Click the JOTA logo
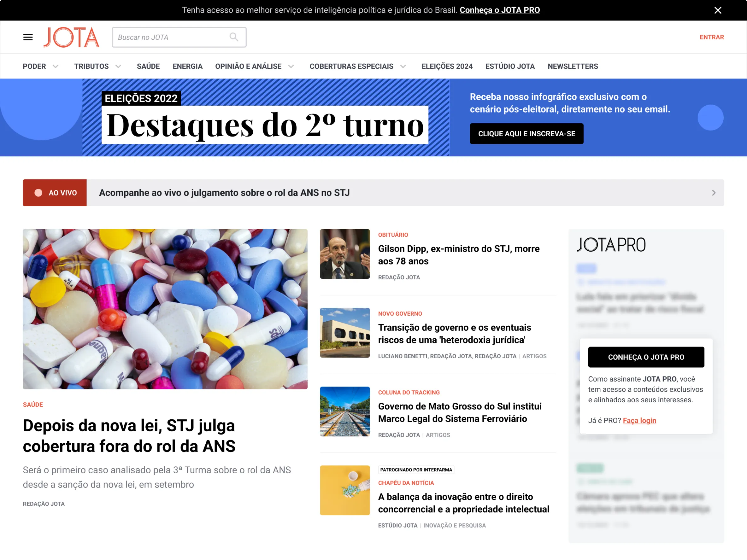This screenshot has height=560, width=747. pyautogui.click(x=71, y=37)
